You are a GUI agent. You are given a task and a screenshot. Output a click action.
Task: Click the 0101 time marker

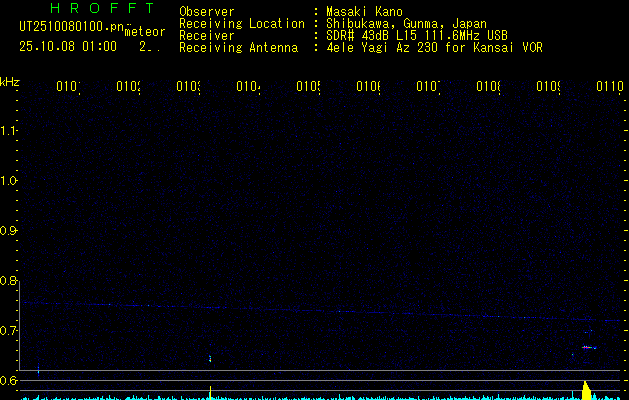pos(68,87)
